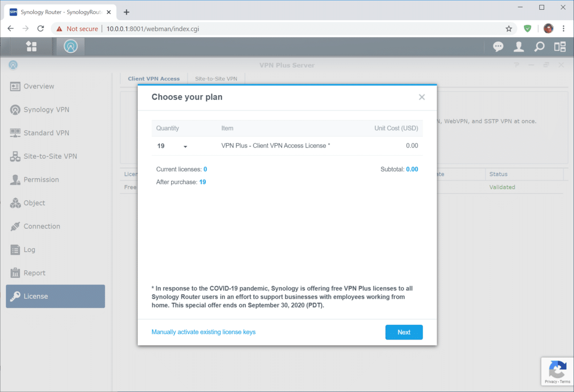Click the Validated status text
Image resolution: width=574 pixels, height=392 pixels.
tap(502, 187)
